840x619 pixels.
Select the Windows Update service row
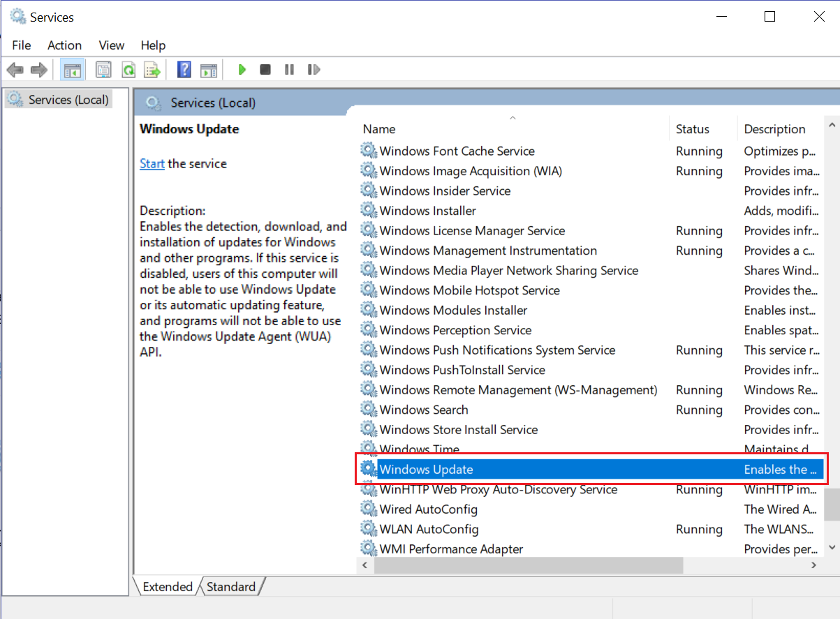pos(591,470)
